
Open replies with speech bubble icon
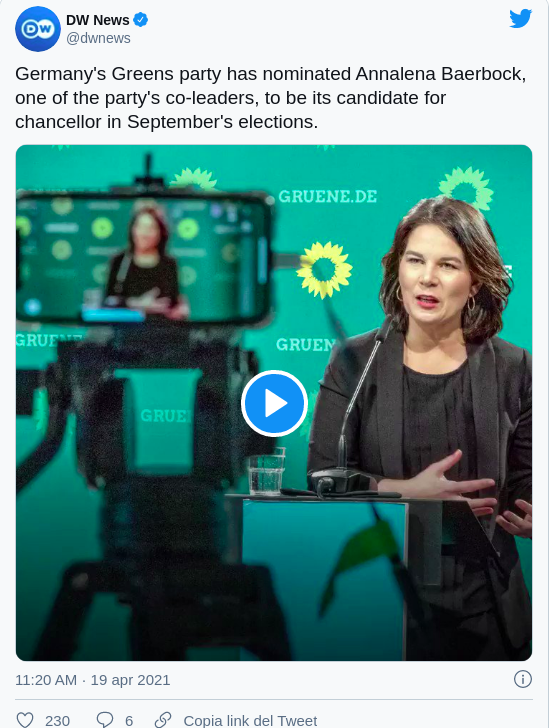click(x=104, y=720)
